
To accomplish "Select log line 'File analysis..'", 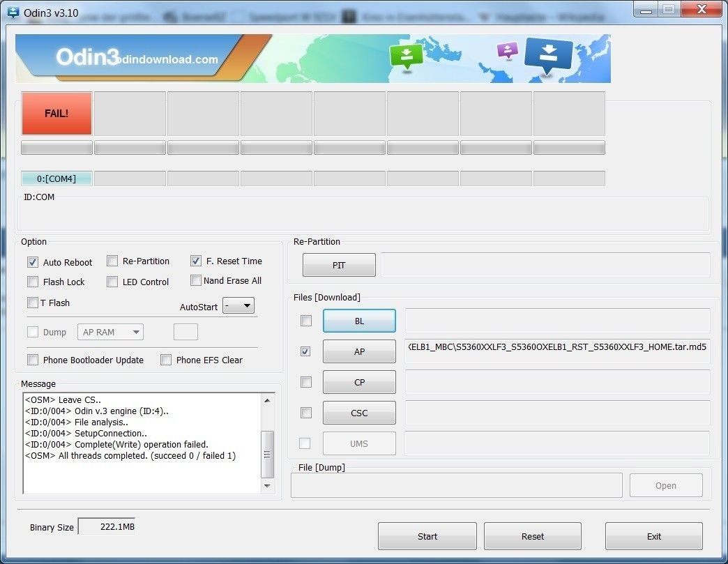I will pos(77,422).
